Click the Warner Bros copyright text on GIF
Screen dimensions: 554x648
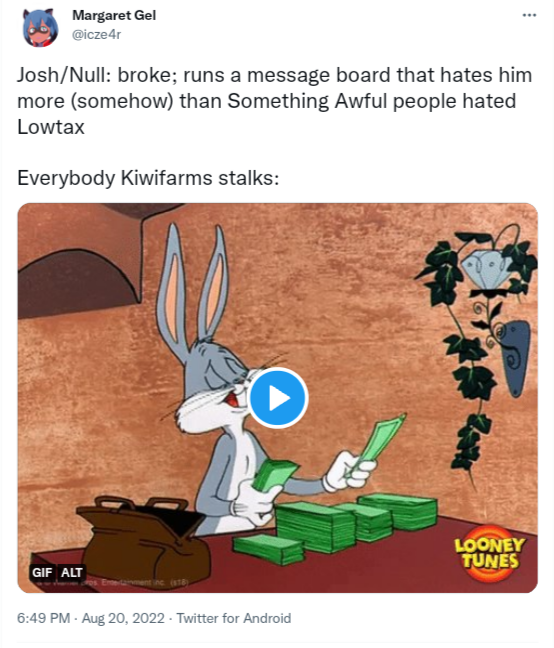click(x=114, y=582)
